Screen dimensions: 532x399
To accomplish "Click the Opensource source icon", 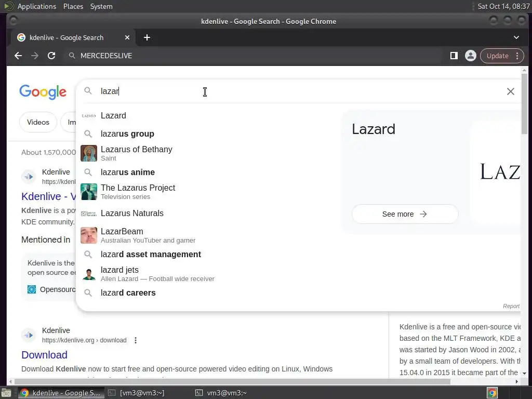I will pos(32,289).
